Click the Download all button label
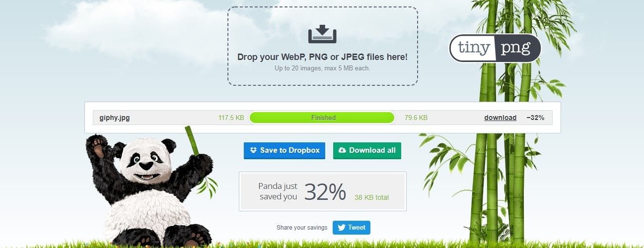The width and height of the screenshot is (644, 248). (x=372, y=150)
